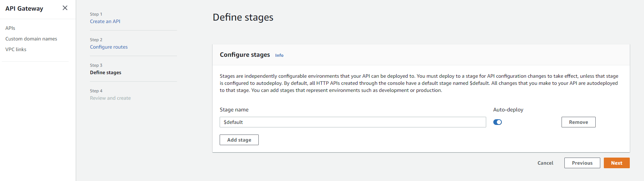The height and width of the screenshot is (181, 644).
Task: Click the Define stages page heading
Action: 243,17
